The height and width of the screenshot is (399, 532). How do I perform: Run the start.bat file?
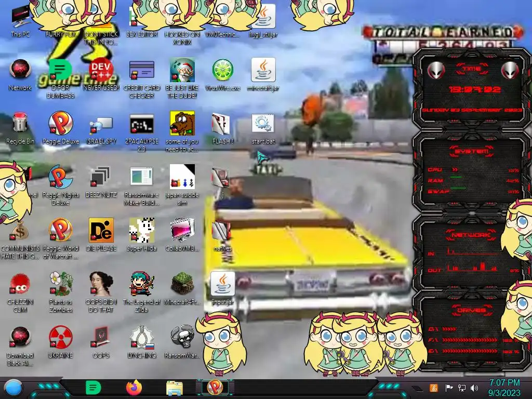(x=263, y=129)
